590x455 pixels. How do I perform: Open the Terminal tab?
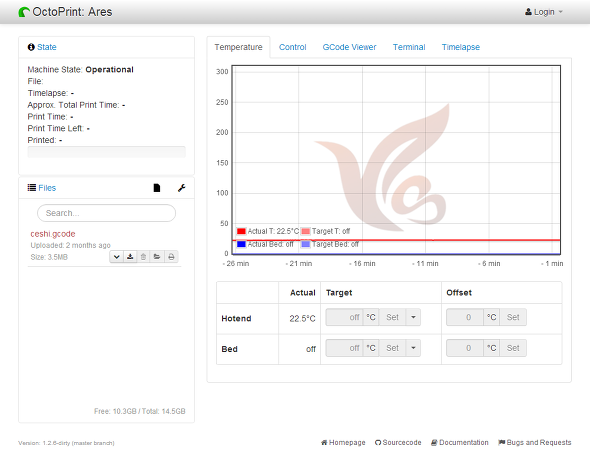[409, 47]
